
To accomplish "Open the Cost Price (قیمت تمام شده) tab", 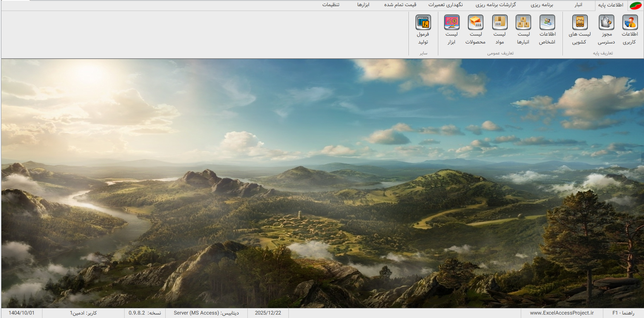I will pos(400,5).
